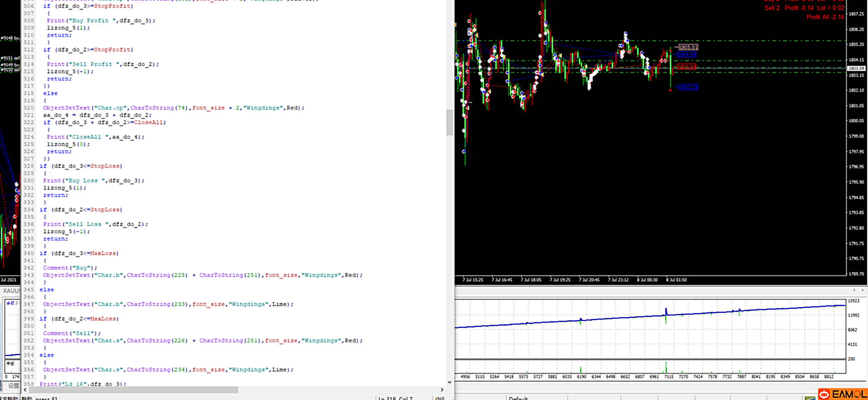868x400 pixels.
Task: Click the '>=CloseAll' condition line 322
Action: [x=105, y=122]
